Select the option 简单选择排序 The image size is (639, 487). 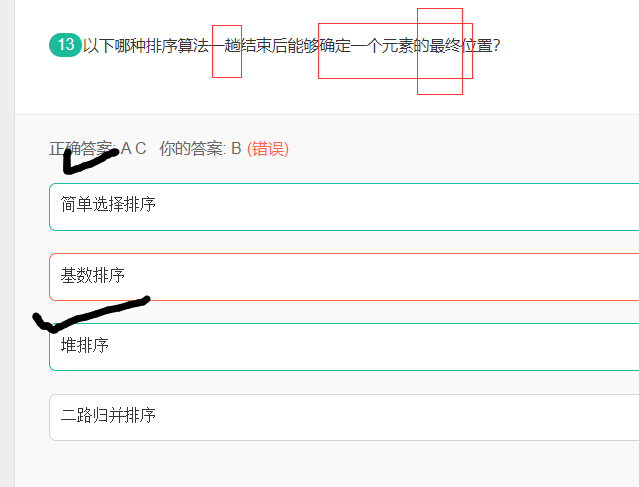[344, 207]
